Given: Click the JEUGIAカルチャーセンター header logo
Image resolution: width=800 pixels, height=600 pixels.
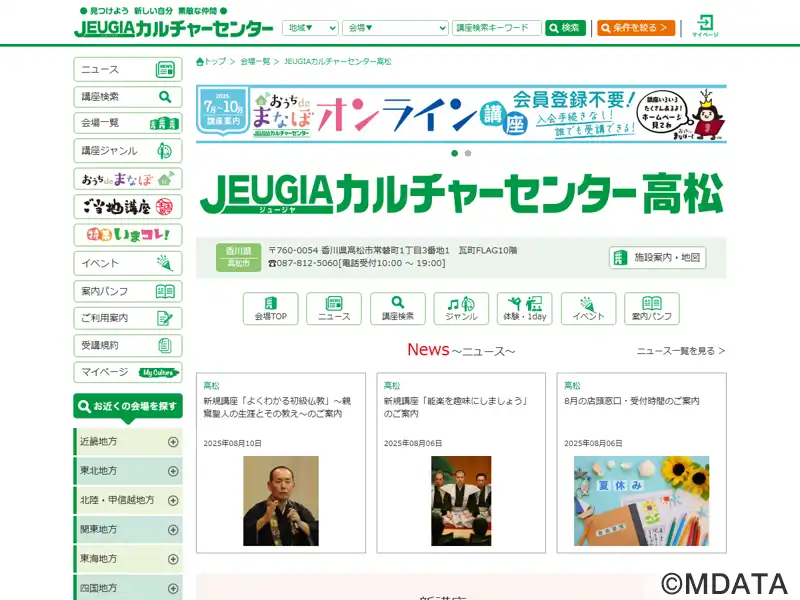Looking at the screenshot, I should pyautogui.click(x=173, y=29).
